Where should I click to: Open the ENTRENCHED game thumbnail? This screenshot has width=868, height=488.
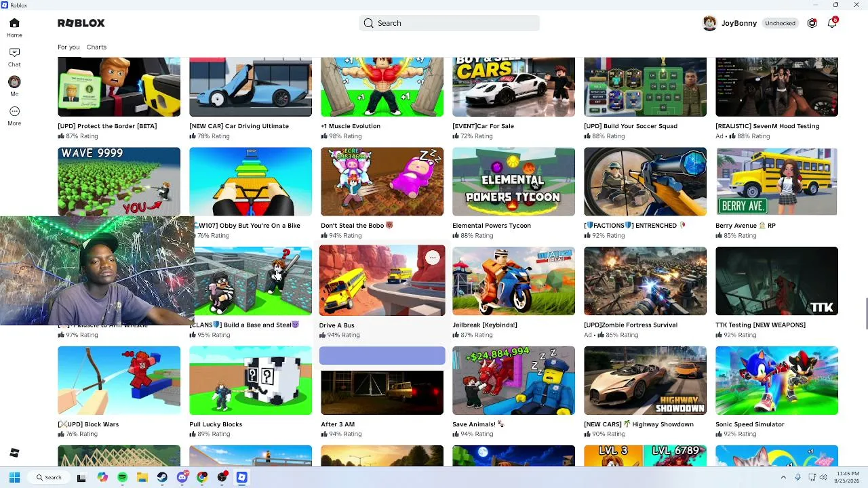(645, 182)
